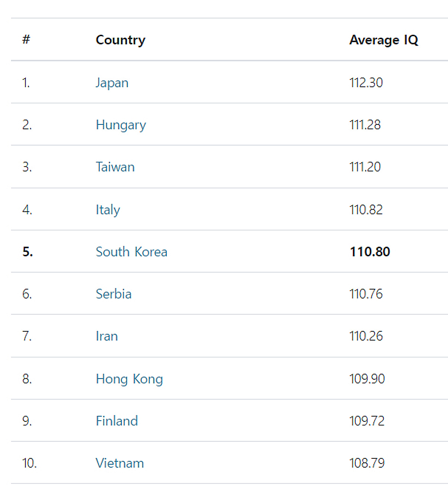
Task: Follow the Hong Kong link
Action: (x=129, y=379)
